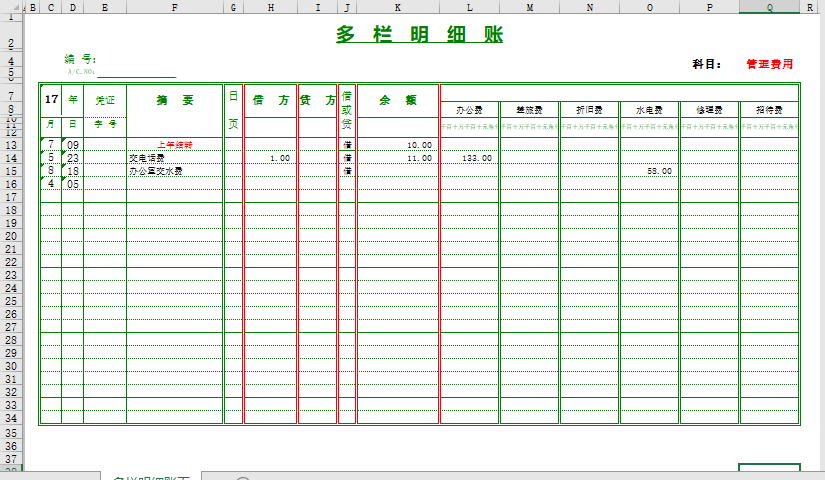Screen dimensions: 825x480
Task: Click the red 管理费用 subject cell
Action: (x=769, y=64)
